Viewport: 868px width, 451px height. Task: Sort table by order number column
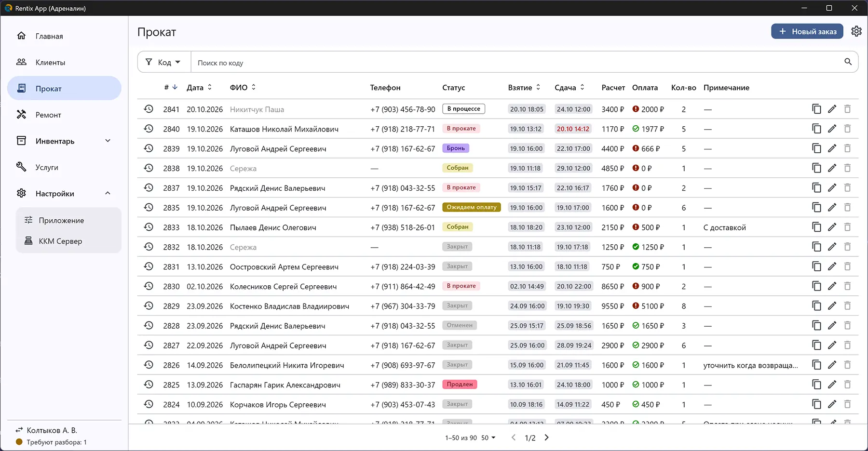[171, 87]
